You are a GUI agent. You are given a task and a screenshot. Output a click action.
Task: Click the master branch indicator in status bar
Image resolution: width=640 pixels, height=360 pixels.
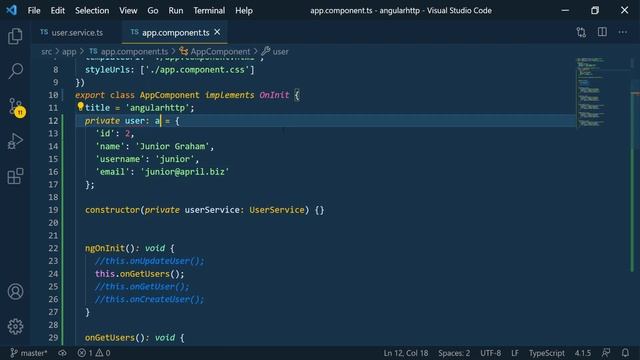29,353
